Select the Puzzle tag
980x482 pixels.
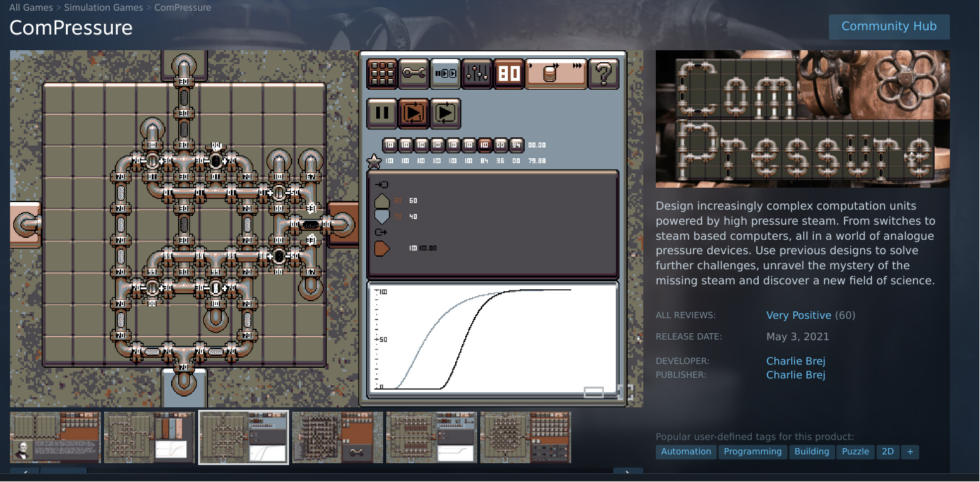(x=855, y=452)
